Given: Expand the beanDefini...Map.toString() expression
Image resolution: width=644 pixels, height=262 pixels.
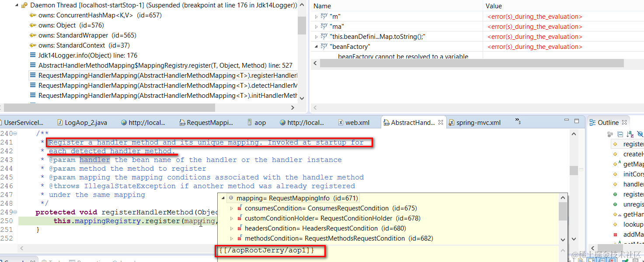Looking at the screenshot, I should click(317, 37).
